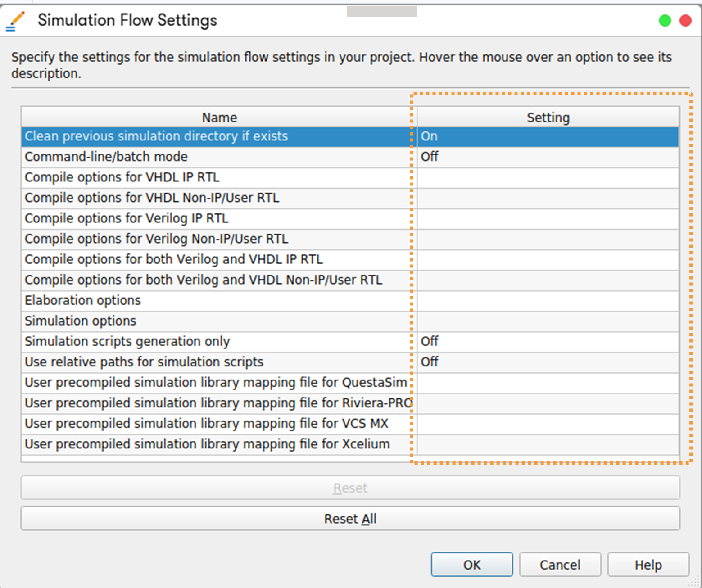Open Help for simulation flow settings

point(648,565)
